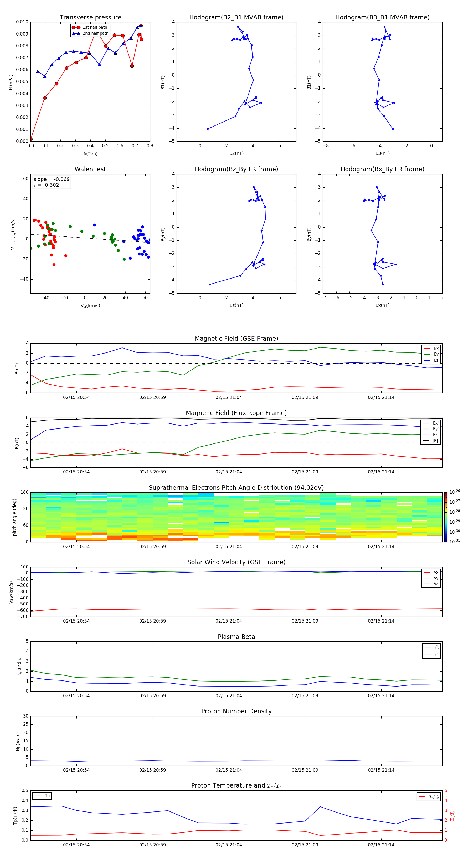Image resolution: width=473 pixels, height=868 pixels.
Task: Select the 'Magnetic Field (GSE Frame)' title
Action: click(236, 339)
